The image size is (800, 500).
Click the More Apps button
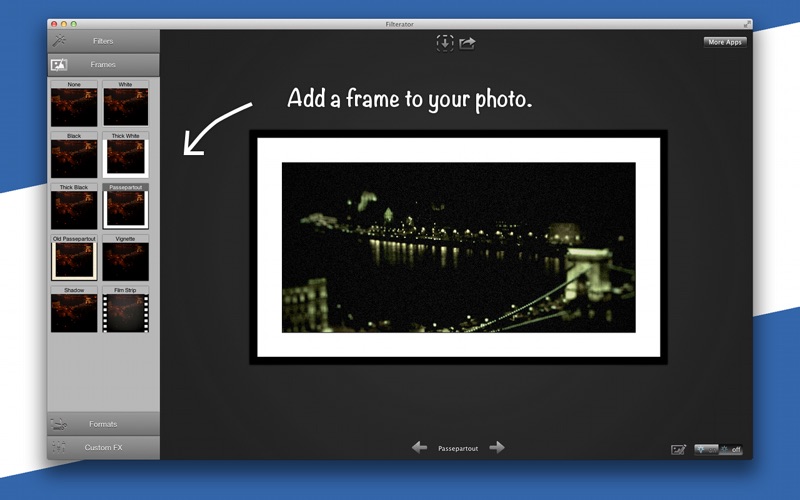coord(724,42)
